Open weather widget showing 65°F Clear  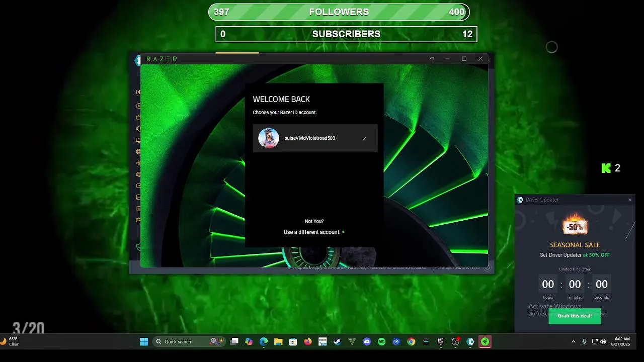[x=10, y=342]
